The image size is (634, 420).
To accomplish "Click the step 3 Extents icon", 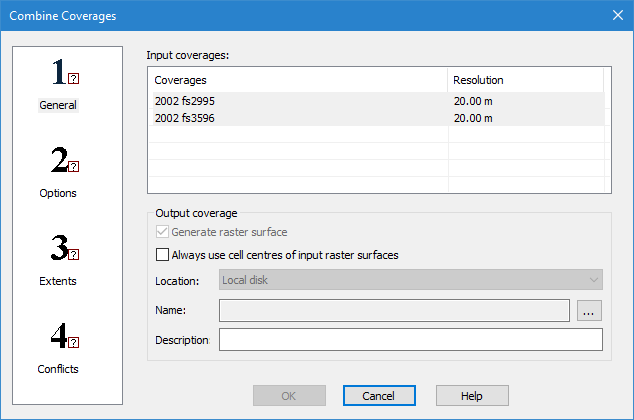I will [x=64, y=249].
